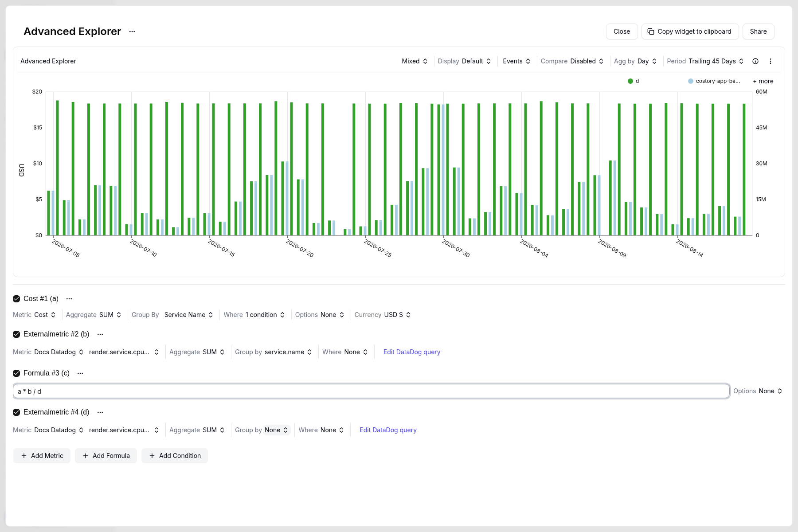The height and width of the screenshot is (532, 798).
Task: Open Docs Datadog source dropdown in Externalmetric #4
Action: (59, 430)
